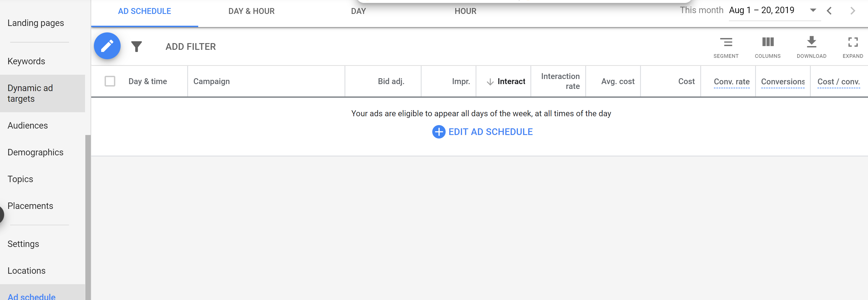Image resolution: width=868 pixels, height=300 pixels.
Task: Click the blue plus icon for ad schedule
Action: click(x=439, y=132)
